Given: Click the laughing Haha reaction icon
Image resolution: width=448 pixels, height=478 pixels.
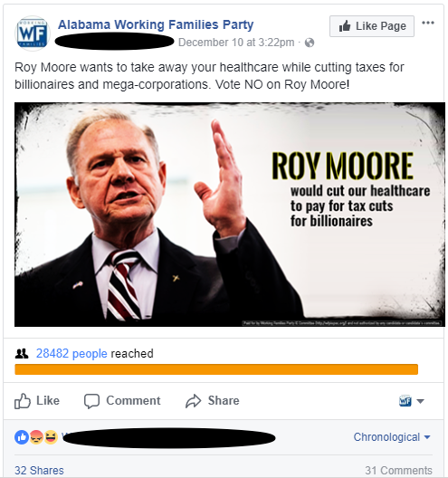Looking at the screenshot, I should pyautogui.click(x=51, y=437).
